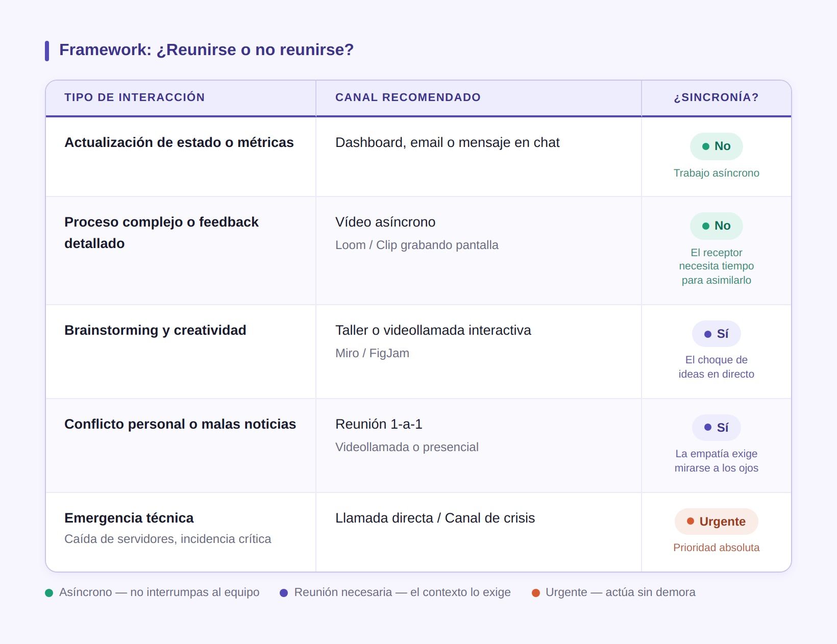Click the purple legend dot for Reunión necesaria
The image size is (837, 644).
(284, 593)
